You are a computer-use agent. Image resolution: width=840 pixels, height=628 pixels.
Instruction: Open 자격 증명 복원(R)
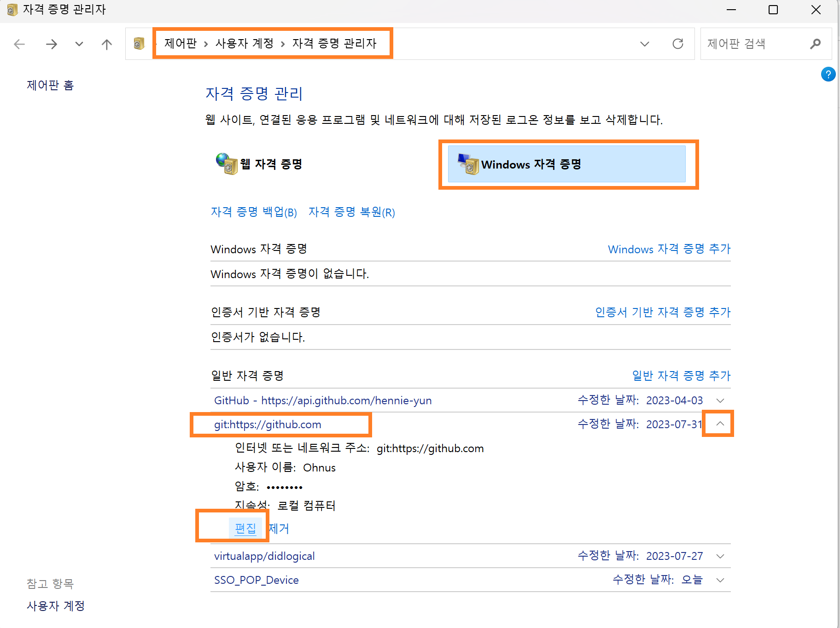click(x=352, y=212)
